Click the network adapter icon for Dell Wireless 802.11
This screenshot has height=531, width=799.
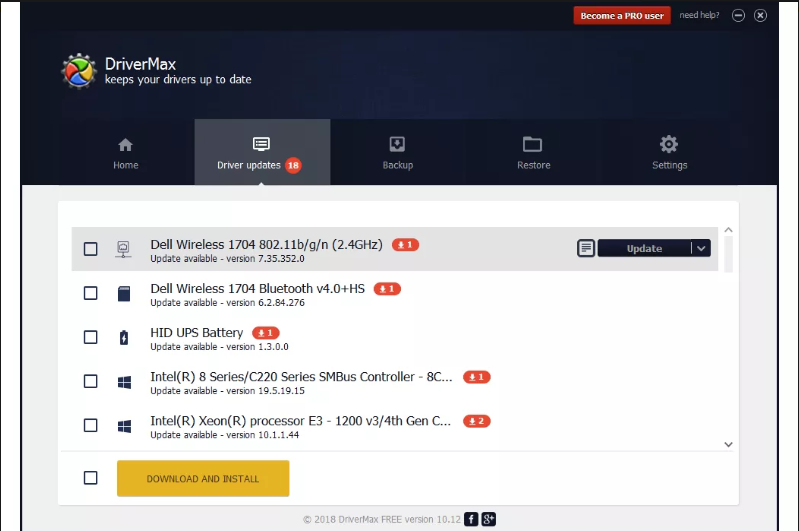tap(123, 249)
